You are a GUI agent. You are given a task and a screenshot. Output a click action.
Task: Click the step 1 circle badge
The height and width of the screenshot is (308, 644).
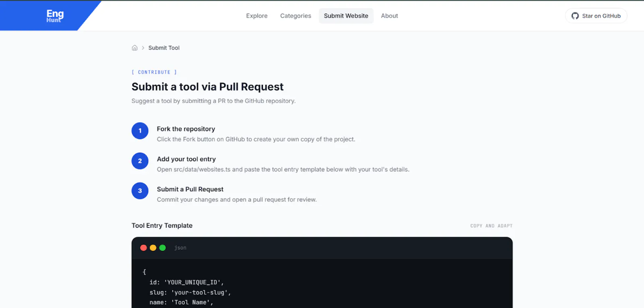click(x=140, y=131)
